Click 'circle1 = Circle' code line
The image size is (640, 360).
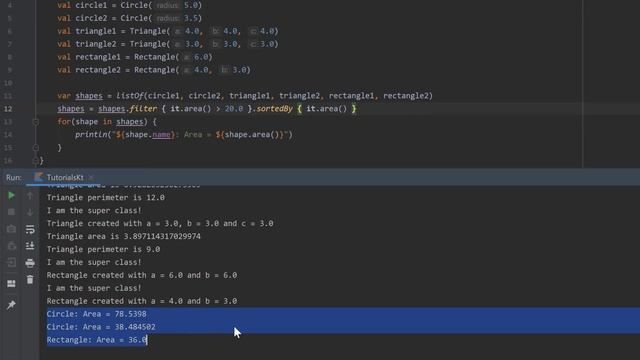coord(129,5)
